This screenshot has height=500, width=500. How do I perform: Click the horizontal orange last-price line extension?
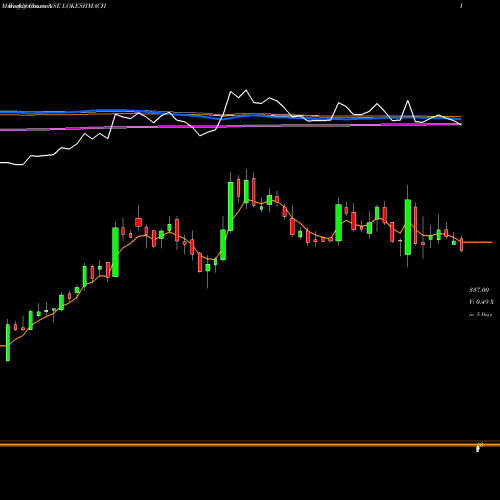coord(478,242)
